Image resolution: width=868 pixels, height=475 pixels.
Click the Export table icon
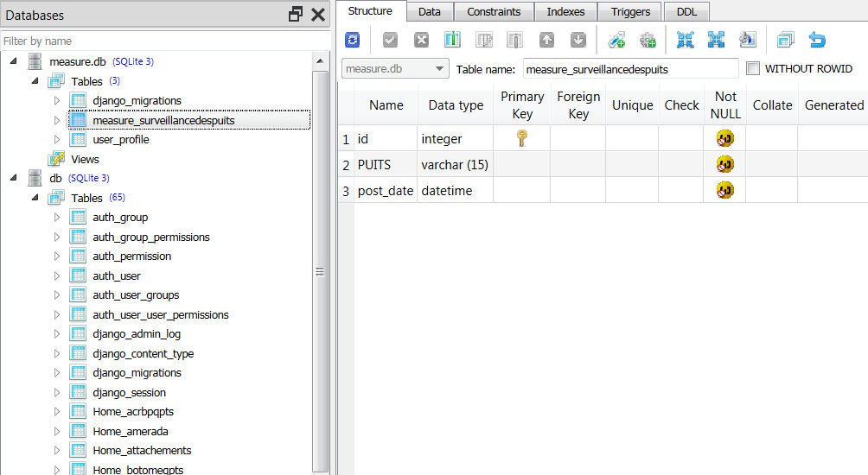(x=716, y=40)
